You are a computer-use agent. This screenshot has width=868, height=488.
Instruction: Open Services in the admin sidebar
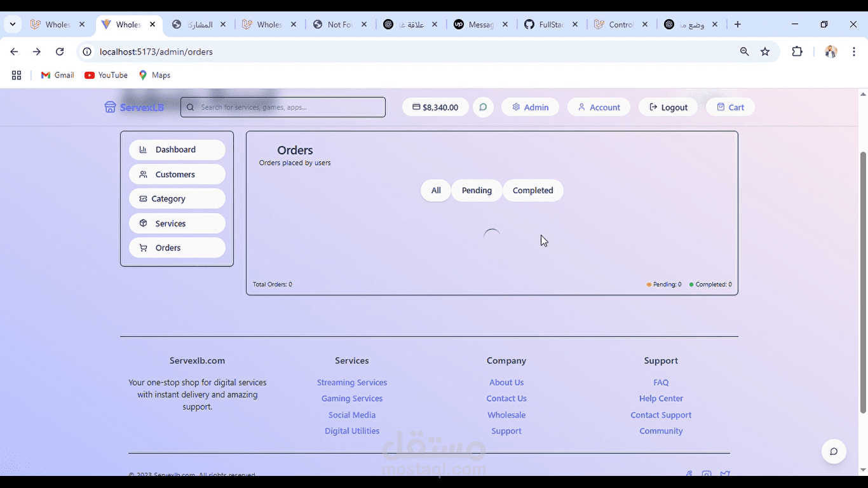177,224
